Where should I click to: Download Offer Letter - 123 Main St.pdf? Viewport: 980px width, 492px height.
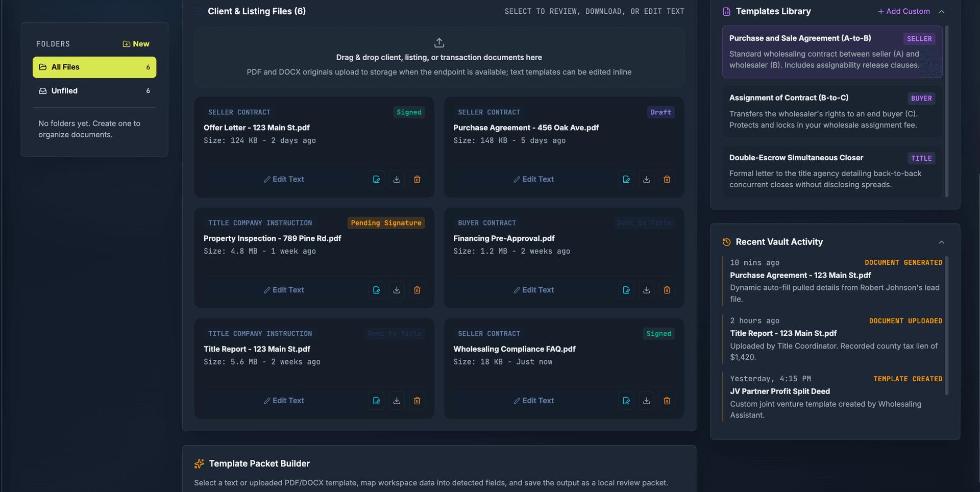click(397, 179)
